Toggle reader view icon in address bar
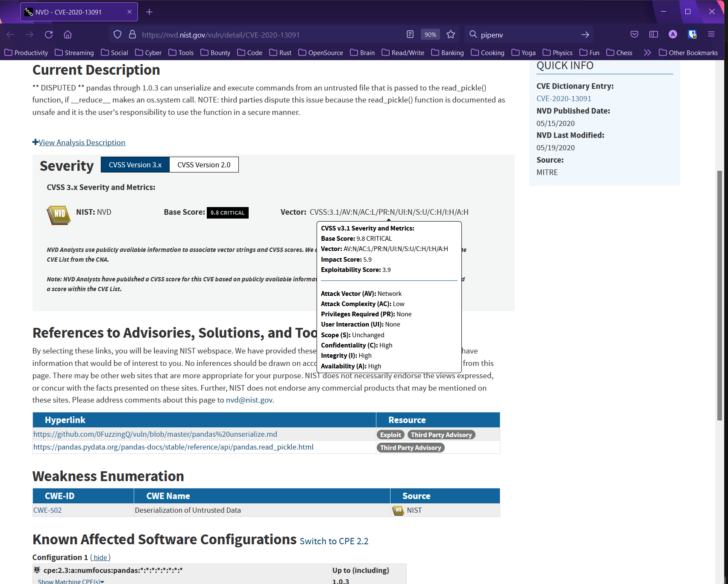This screenshot has height=584, width=728. click(410, 35)
